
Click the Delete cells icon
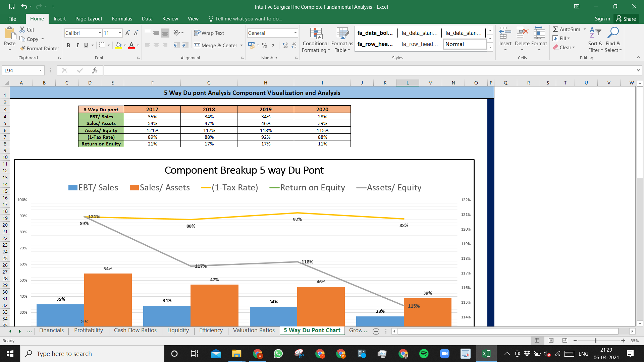(x=522, y=34)
